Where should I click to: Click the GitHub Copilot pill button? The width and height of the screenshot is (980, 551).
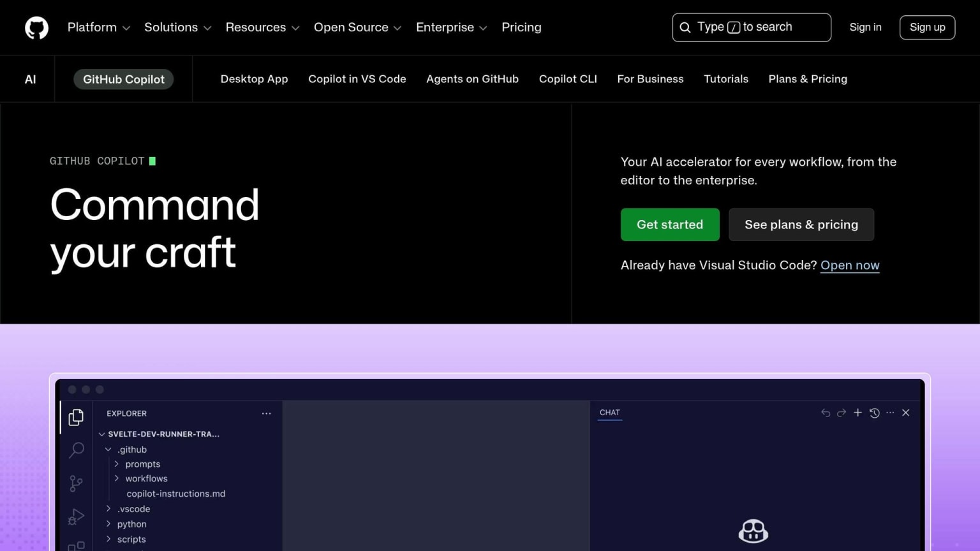[x=124, y=79]
